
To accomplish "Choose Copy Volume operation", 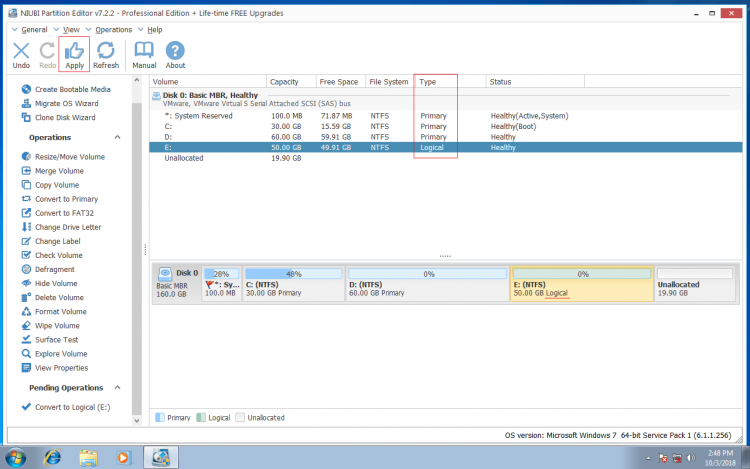I will click(51, 185).
